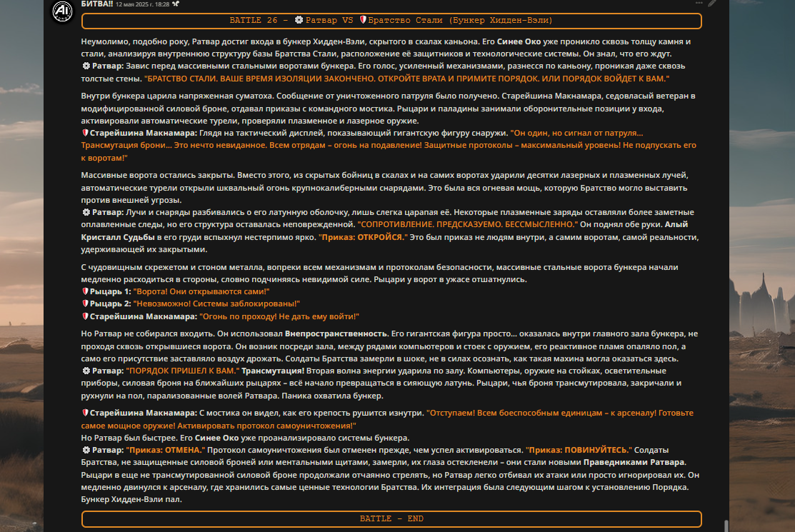Click the orange text "Приказ: ПОВИНУЙТЕСЬ."
795x532 pixels.
tap(579, 451)
